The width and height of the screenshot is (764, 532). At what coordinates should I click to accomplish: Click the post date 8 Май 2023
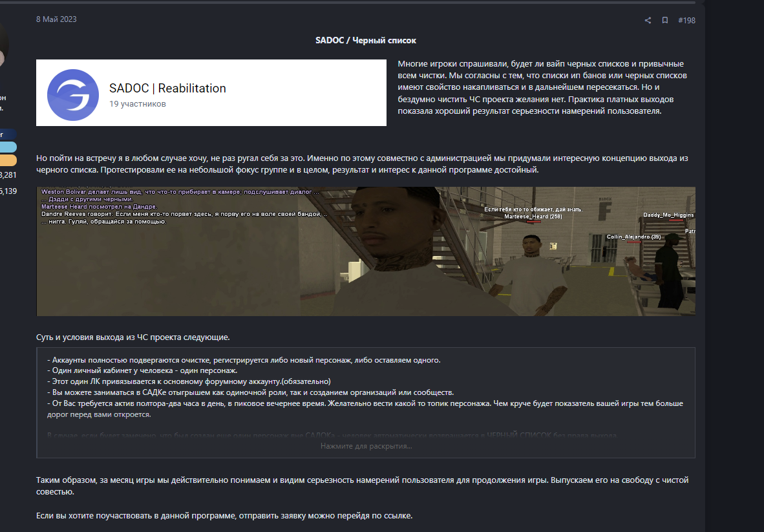56,19
